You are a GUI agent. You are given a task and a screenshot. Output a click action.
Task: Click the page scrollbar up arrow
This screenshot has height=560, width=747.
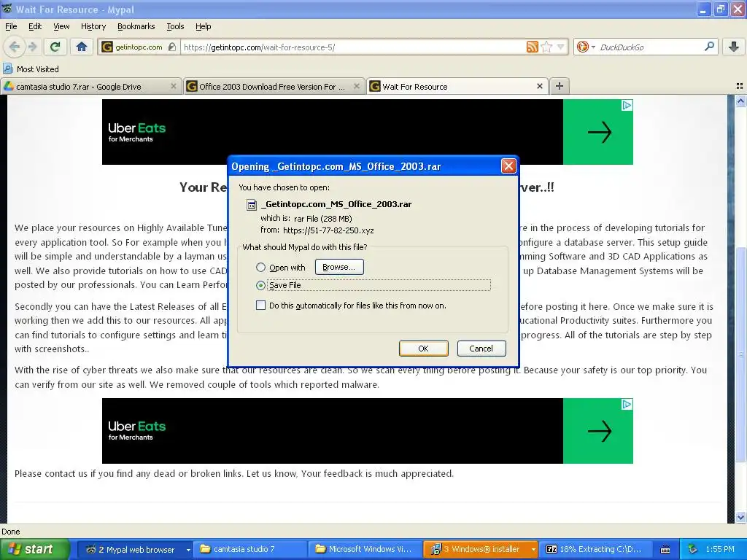click(x=740, y=101)
